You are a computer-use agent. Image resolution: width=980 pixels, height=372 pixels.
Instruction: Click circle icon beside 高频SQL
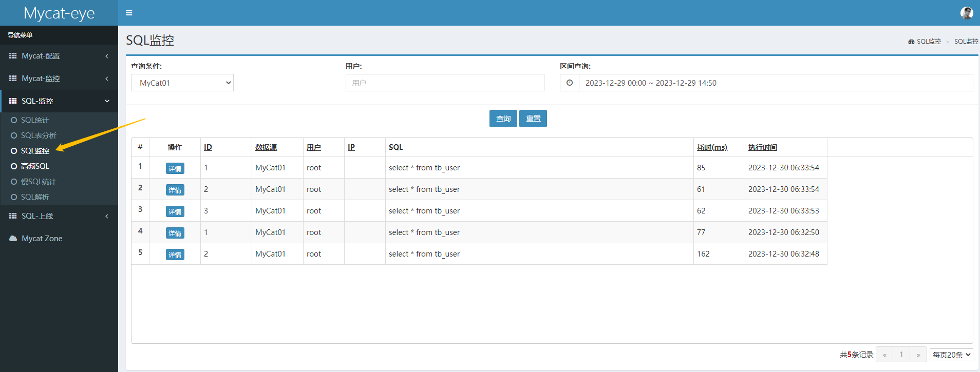point(14,166)
